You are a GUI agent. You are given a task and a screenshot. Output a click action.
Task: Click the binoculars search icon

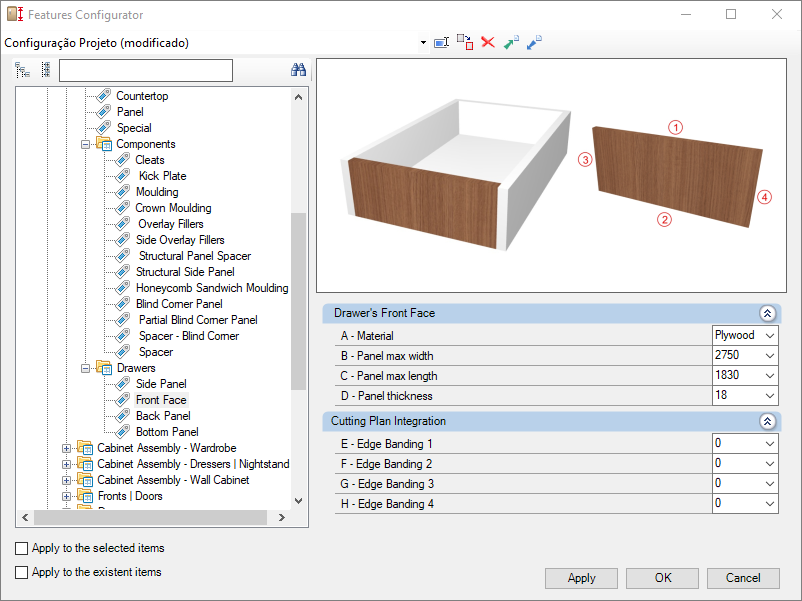point(298,70)
